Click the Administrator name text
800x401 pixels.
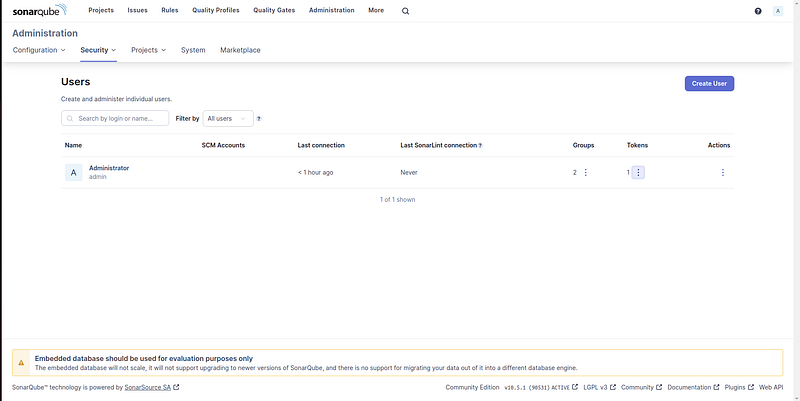tap(109, 168)
